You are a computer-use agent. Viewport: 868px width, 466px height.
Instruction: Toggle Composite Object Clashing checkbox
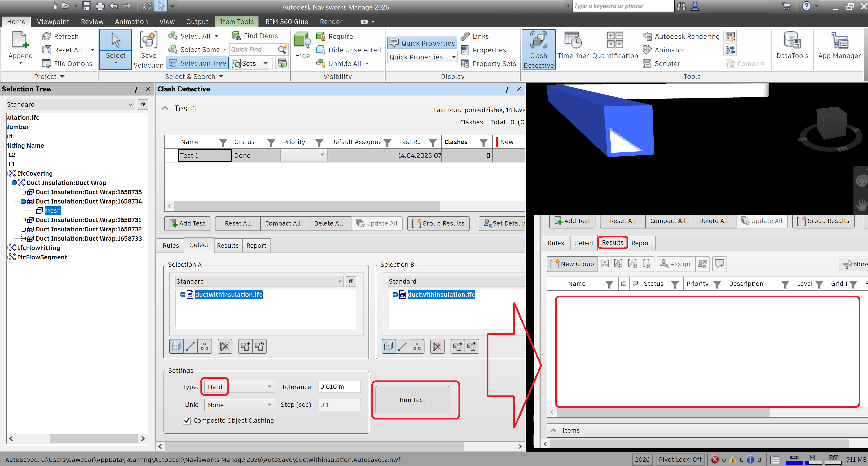[x=187, y=420]
